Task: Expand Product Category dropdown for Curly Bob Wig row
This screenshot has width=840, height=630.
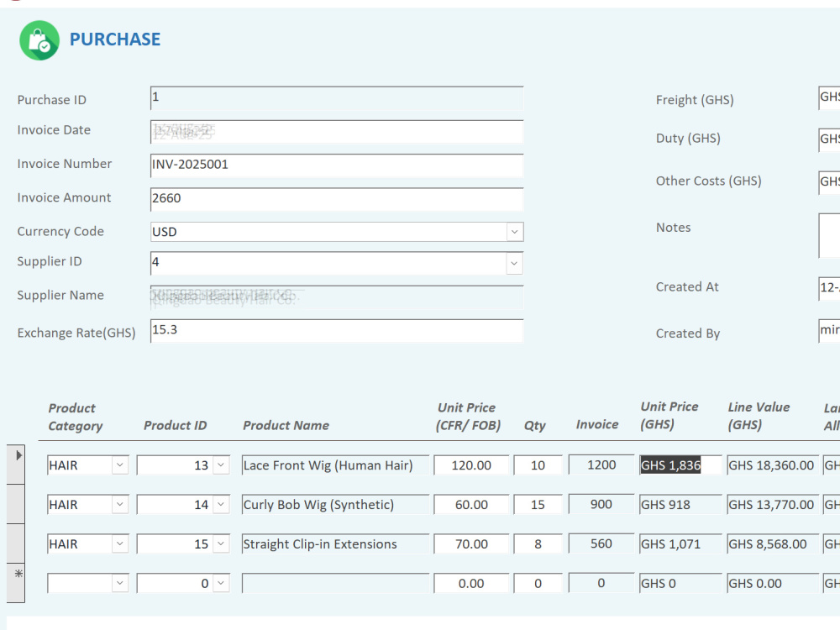Action: 120,504
